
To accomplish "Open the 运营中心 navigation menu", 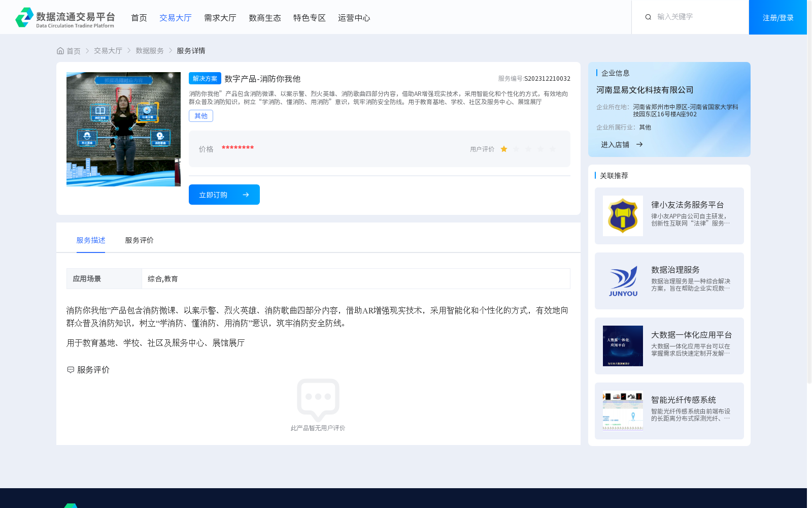I will point(354,18).
